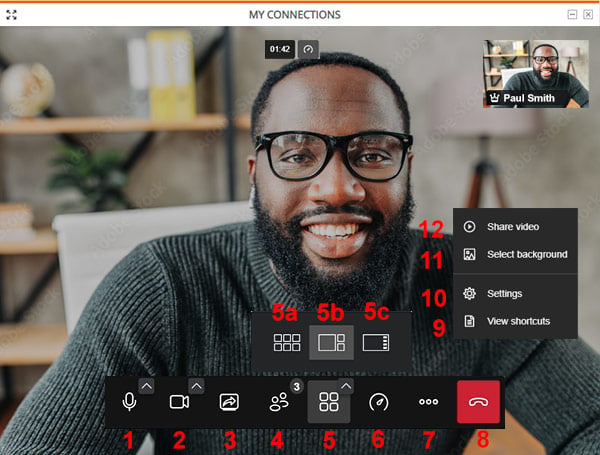End the call with red hang-up button
This screenshot has width=600, height=455.
click(478, 402)
